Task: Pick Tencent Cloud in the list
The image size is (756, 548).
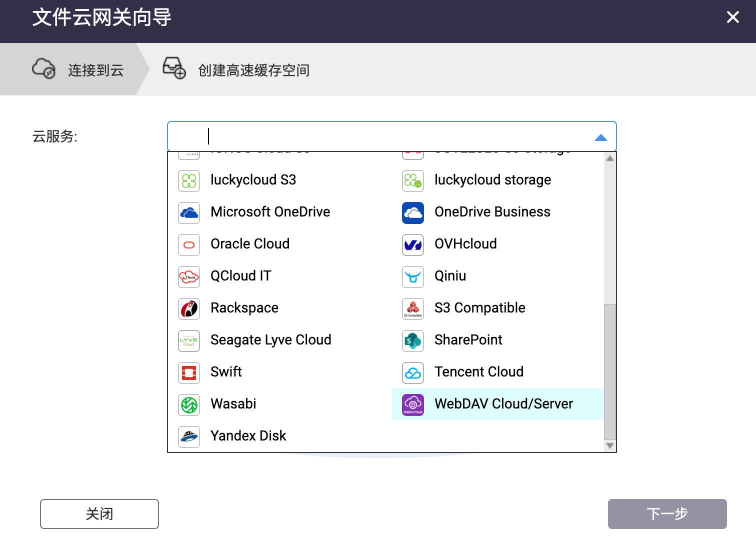Action: click(x=478, y=372)
